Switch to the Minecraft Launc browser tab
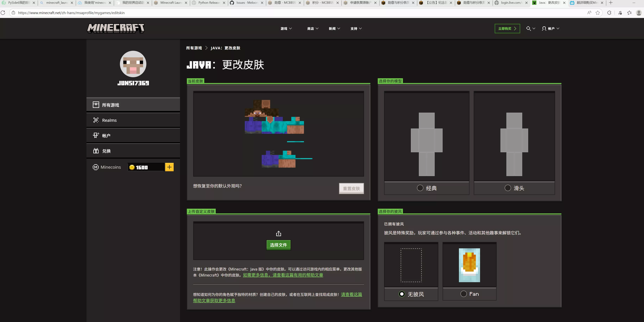644x322 pixels. click(170, 3)
